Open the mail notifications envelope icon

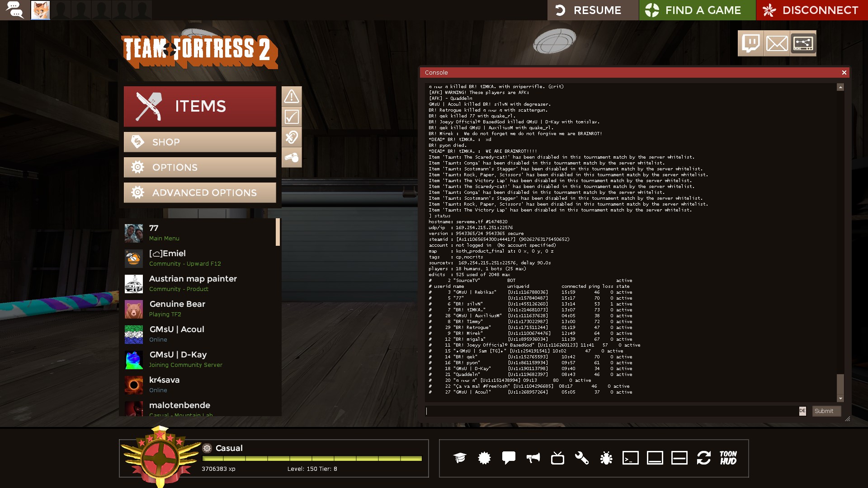[777, 43]
